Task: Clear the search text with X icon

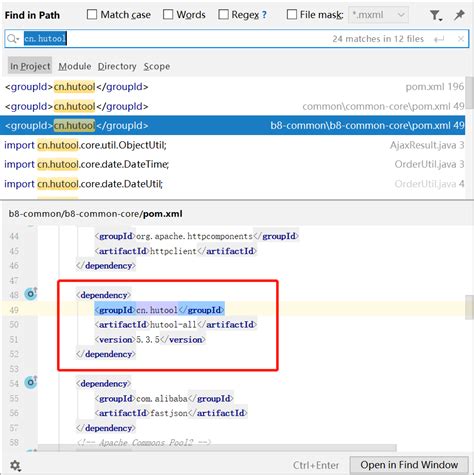Action: coord(461,39)
